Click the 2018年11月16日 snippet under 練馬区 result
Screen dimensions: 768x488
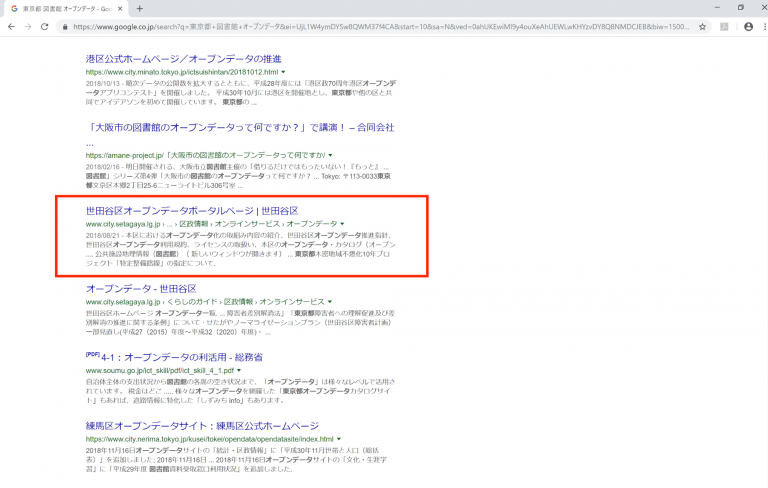pos(236,459)
